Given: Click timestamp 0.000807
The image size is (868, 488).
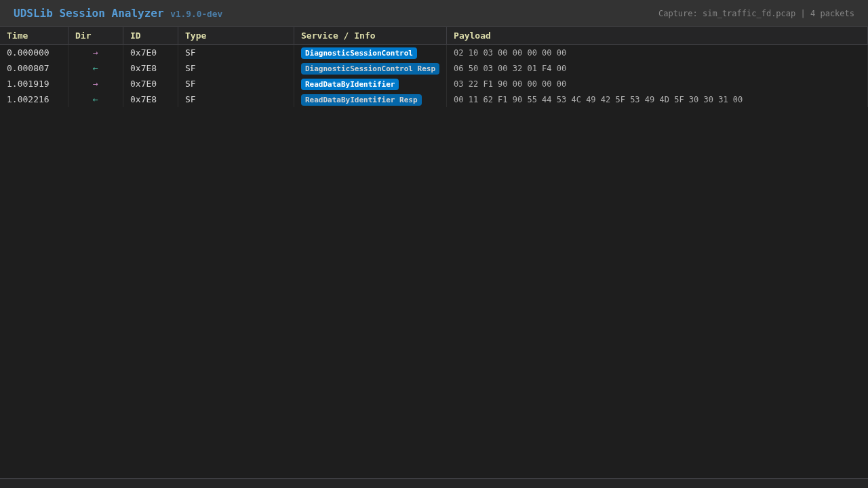Looking at the screenshot, I should click(x=28, y=68).
